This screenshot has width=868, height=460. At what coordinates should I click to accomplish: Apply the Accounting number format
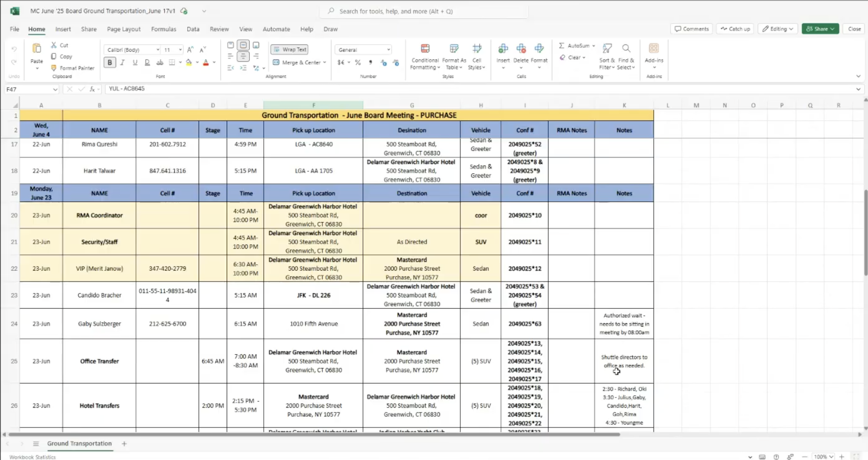tap(341, 62)
